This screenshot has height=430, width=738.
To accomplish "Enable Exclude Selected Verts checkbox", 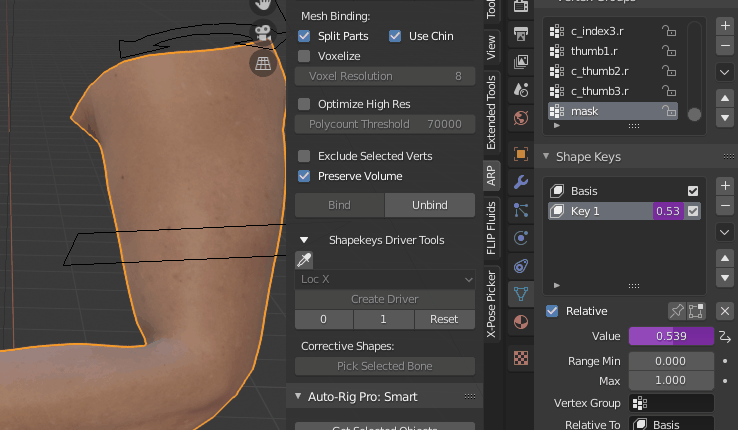I will (x=304, y=156).
